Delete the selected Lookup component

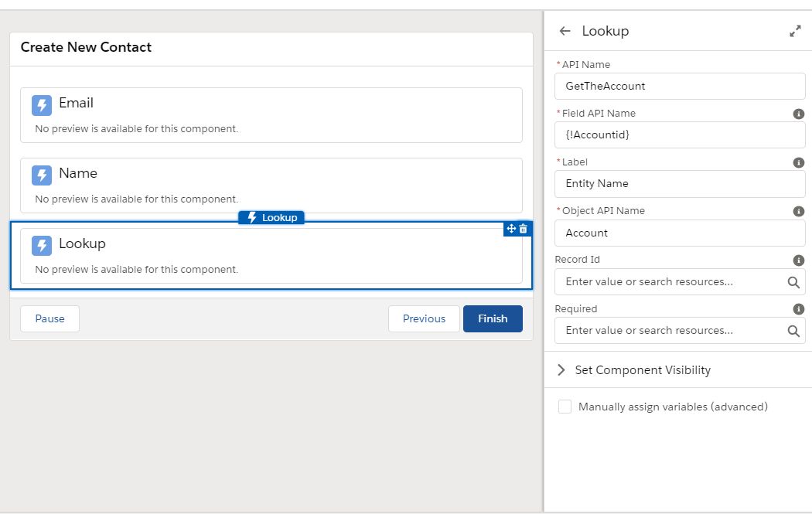[x=524, y=229]
